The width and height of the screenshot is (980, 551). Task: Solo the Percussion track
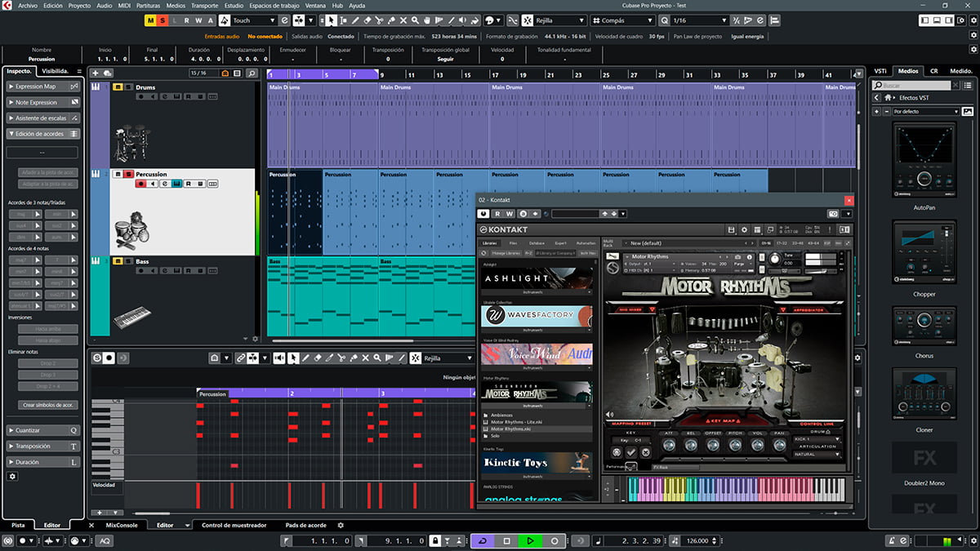click(x=128, y=175)
